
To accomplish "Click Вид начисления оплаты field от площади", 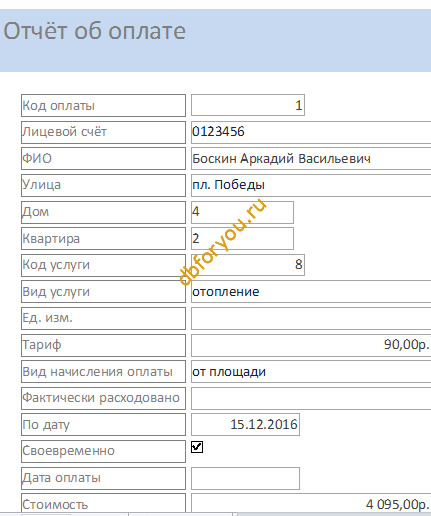I will [x=311, y=371].
